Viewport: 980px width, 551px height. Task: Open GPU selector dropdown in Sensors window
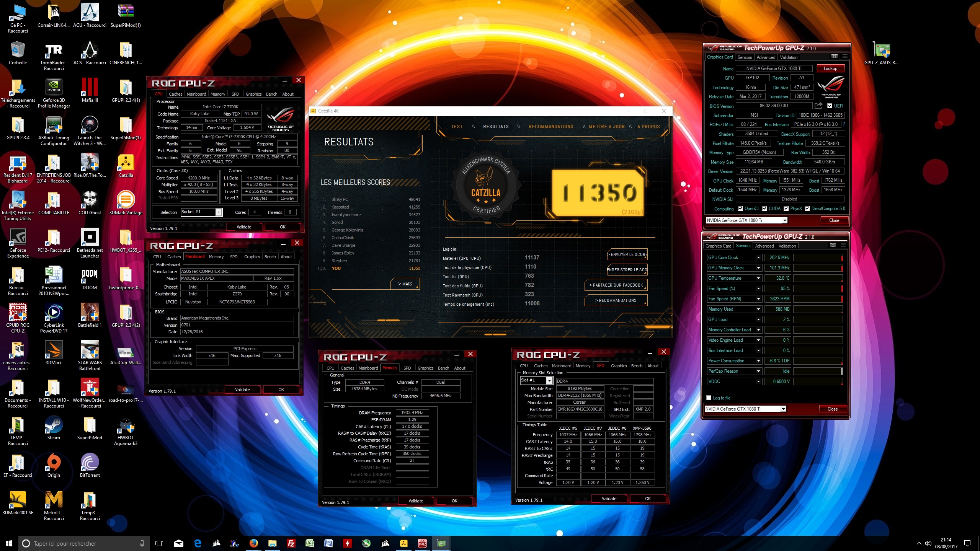point(783,409)
